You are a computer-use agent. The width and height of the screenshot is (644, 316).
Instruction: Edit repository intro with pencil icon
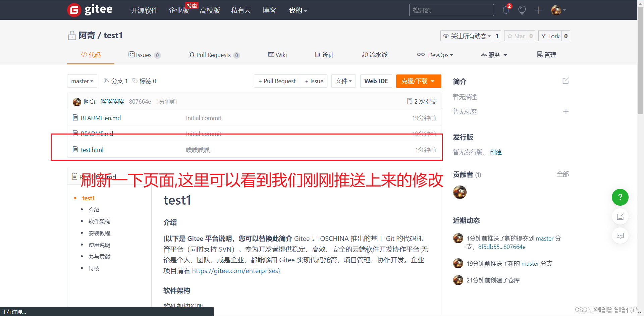coord(566,81)
